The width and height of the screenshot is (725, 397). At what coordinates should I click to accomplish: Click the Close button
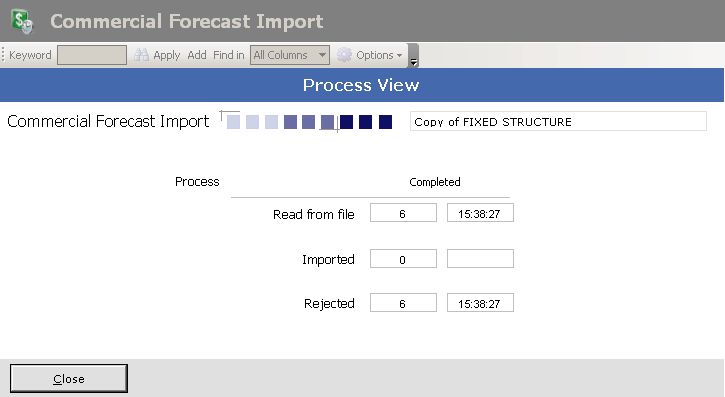click(x=69, y=379)
